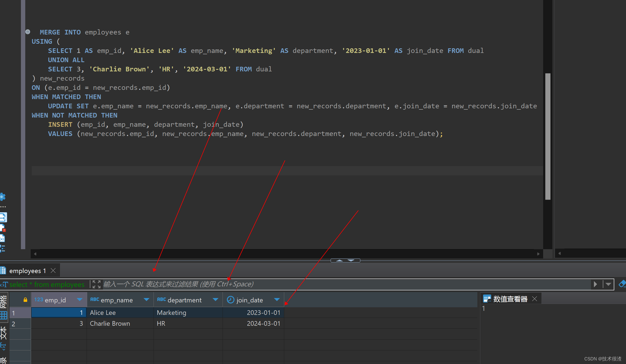This screenshot has height=364, width=626.
Task: Close the employees 1 result tab
Action: click(x=53, y=271)
